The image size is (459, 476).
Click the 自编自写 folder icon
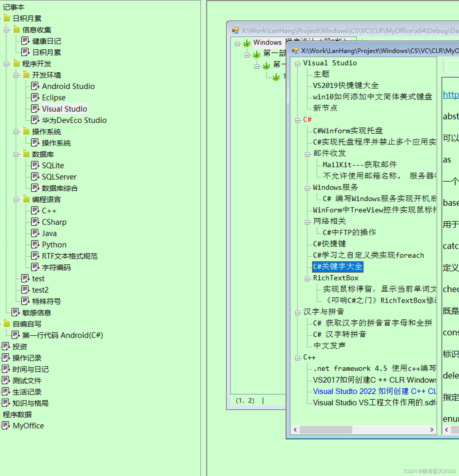coord(6,324)
